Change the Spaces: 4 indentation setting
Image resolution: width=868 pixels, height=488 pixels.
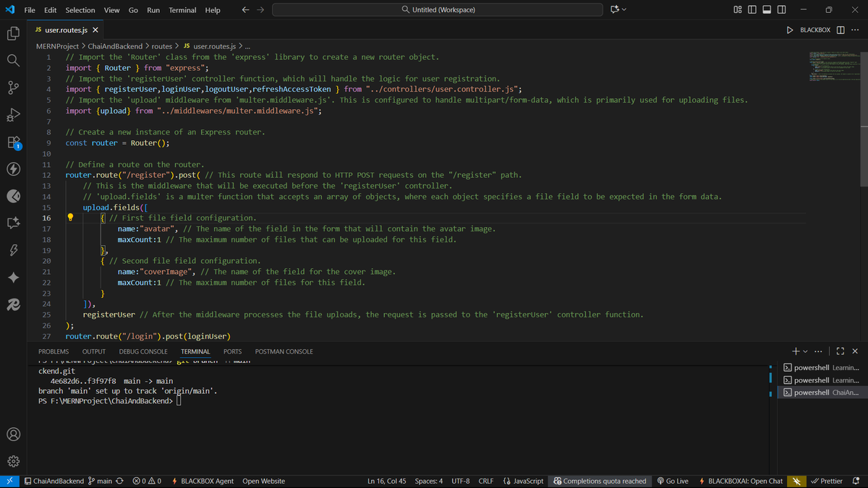pyautogui.click(x=429, y=481)
